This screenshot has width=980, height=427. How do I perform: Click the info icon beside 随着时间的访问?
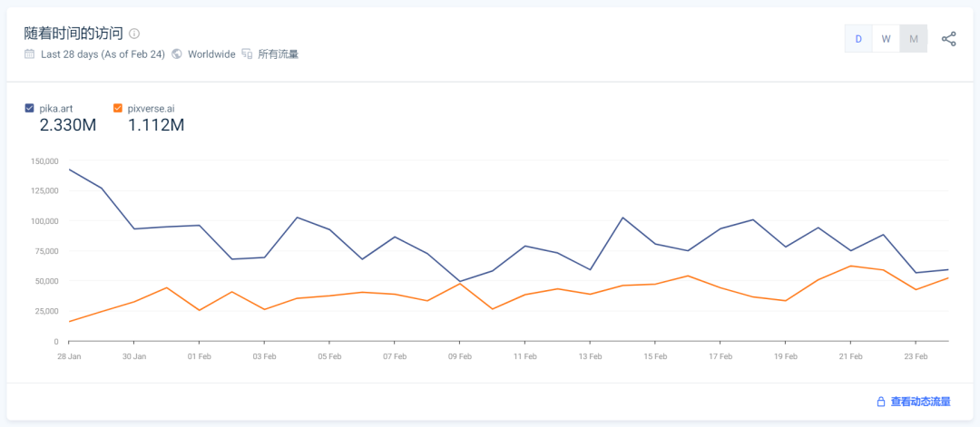pyautogui.click(x=134, y=34)
